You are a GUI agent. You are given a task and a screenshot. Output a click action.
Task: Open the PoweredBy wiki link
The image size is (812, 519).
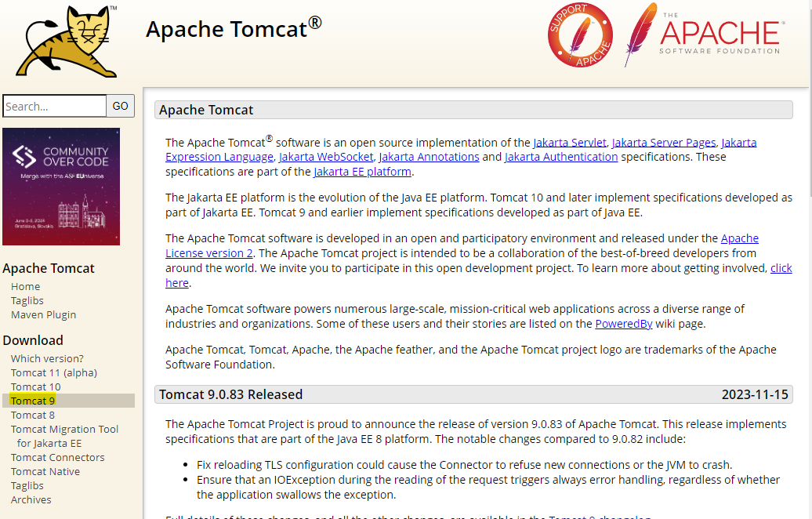624,324
